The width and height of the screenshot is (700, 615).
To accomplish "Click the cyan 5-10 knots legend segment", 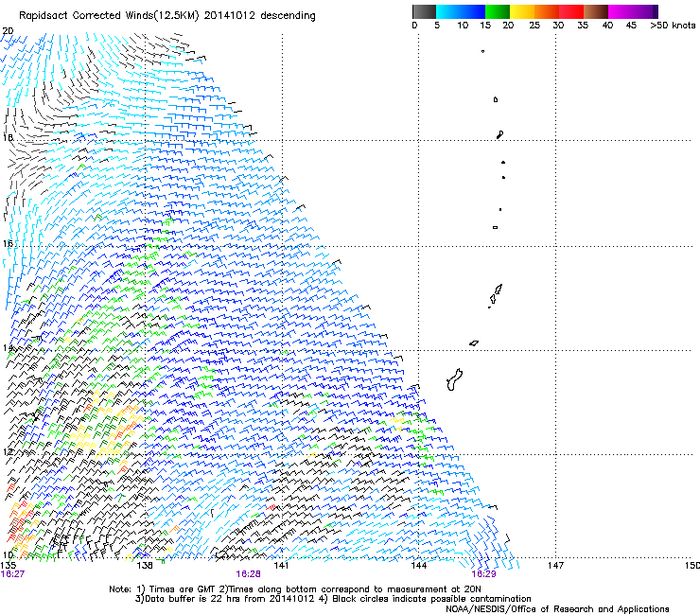I will pyautogui.click(x=448, y=11).
